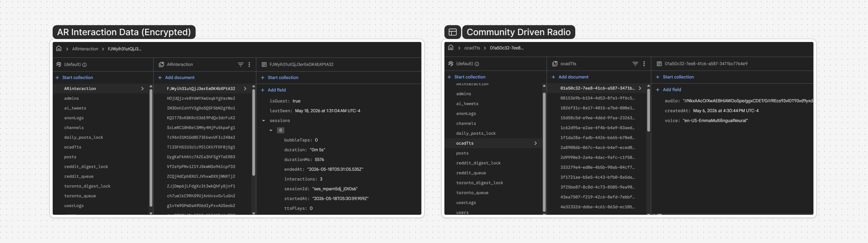Click the isGuest value true
Screen dimensions: 868x243
click(x=297, y=101)
